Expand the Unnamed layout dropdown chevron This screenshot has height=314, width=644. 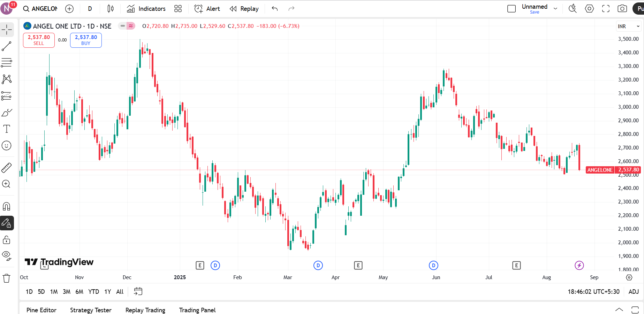click(x=555, y=9)
